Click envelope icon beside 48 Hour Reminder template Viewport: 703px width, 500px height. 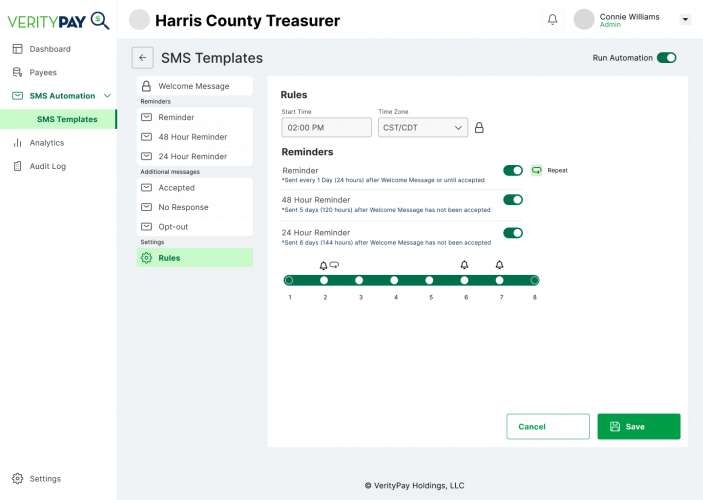146,137
